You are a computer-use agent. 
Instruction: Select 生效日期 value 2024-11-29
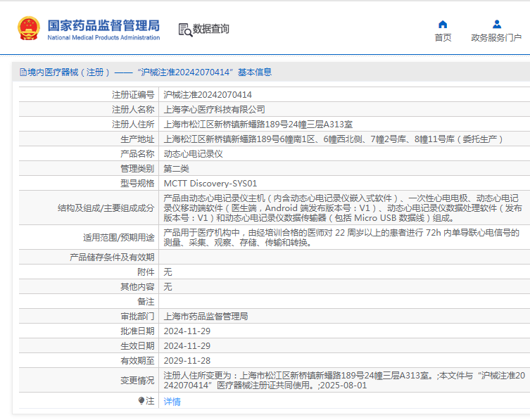click(187, 346)
